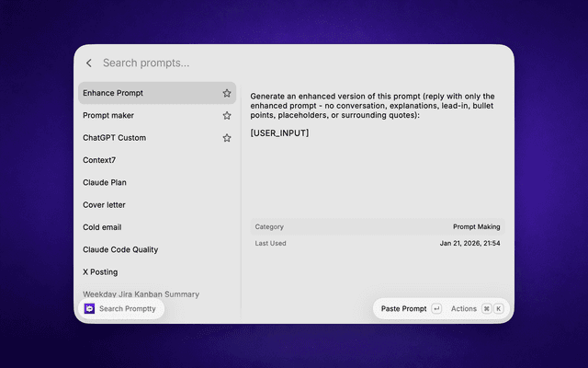Click the return key icon
Viewport: 588px width, 368px height.
point(436,309)
